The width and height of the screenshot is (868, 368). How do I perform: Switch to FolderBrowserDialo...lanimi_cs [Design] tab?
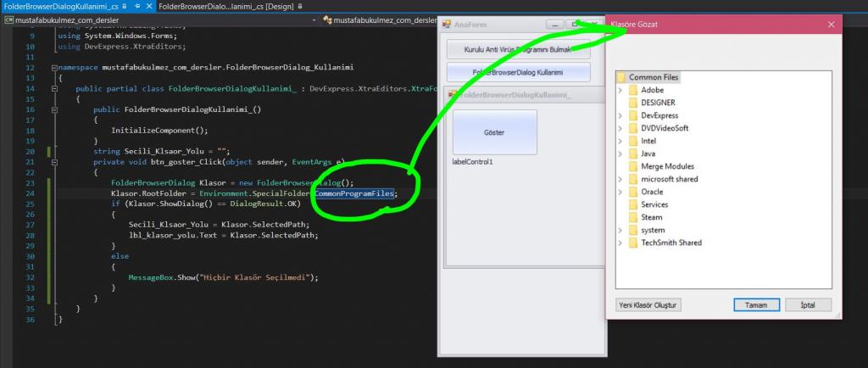tap(226, 7)
